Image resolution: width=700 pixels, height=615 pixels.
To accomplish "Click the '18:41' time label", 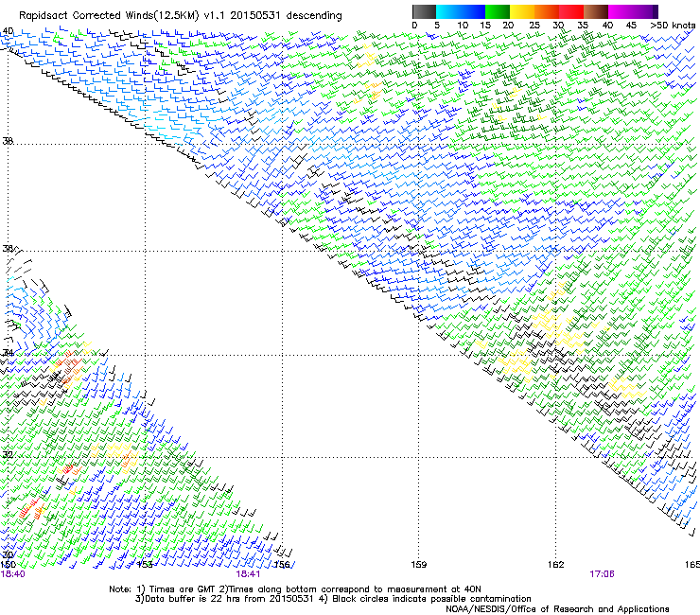I will pyautogui.click(x=248, y=574).
